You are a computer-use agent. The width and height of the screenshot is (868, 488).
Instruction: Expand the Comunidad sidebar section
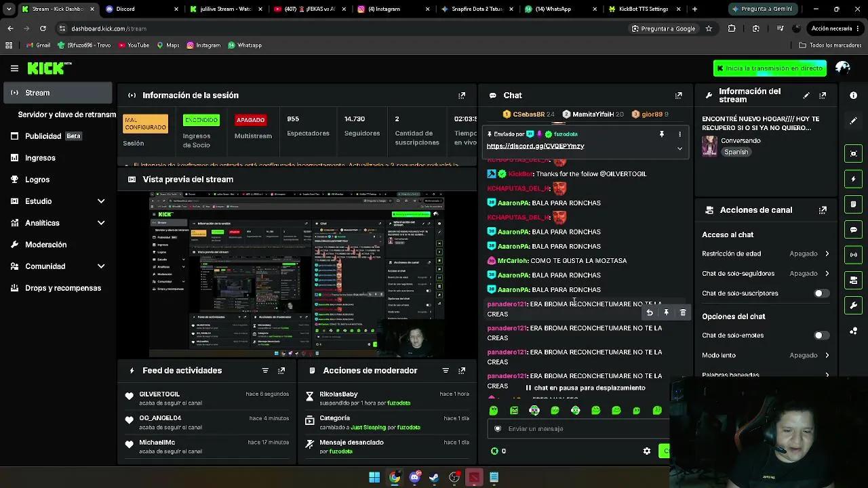101,266
